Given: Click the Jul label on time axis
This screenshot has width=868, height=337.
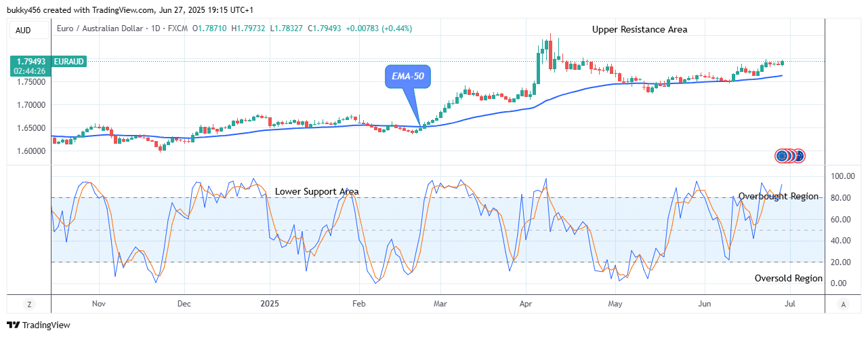Looking at the screenshot, I should pyautogui.click(x=789, y=305).
